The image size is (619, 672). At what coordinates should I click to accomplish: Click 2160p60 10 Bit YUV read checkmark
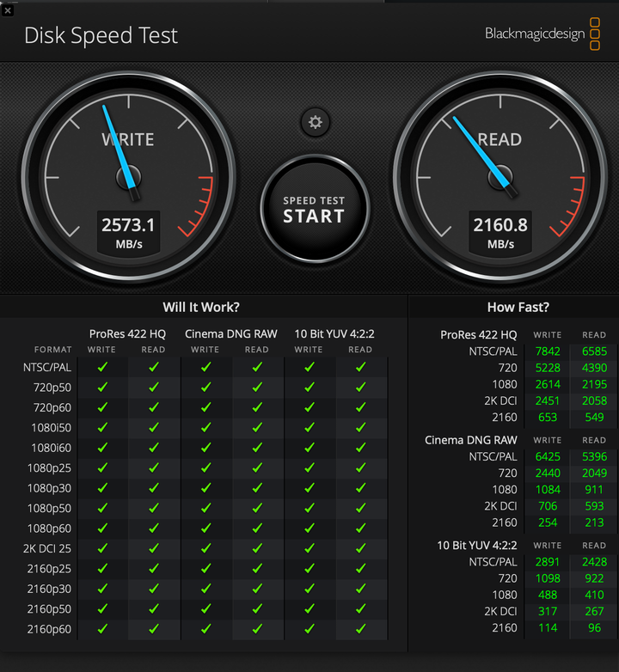(361, 629)
